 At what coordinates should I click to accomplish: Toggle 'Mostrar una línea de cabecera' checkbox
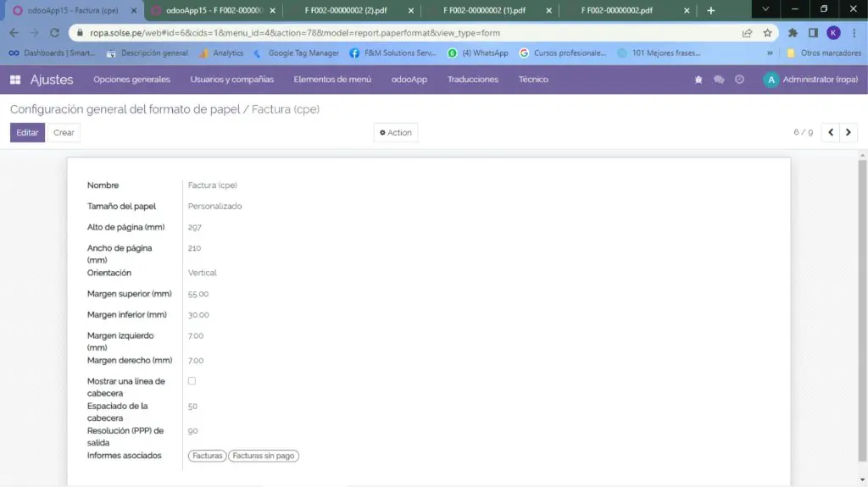click(x=192, y=381)
